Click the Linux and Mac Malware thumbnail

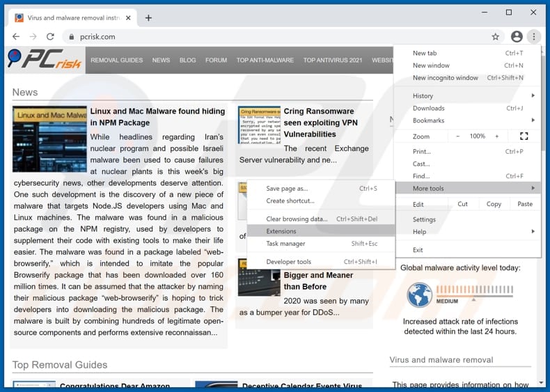tap(49, 139)
